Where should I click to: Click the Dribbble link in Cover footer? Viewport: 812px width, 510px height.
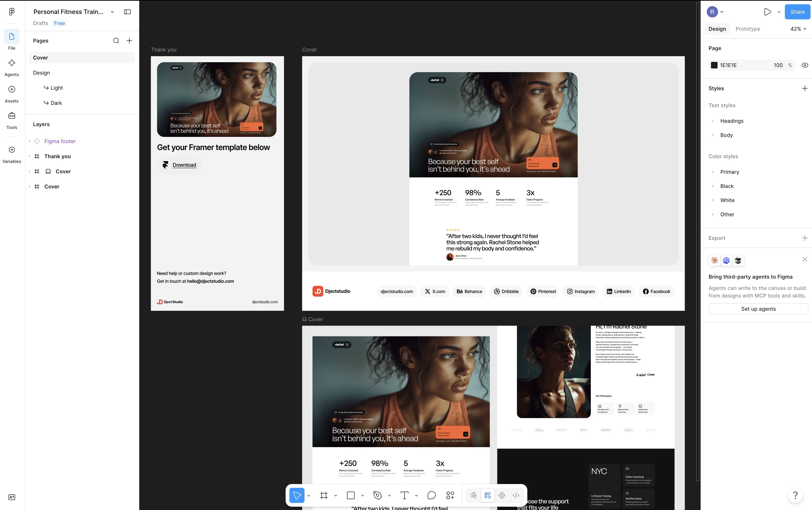[506, 291]
